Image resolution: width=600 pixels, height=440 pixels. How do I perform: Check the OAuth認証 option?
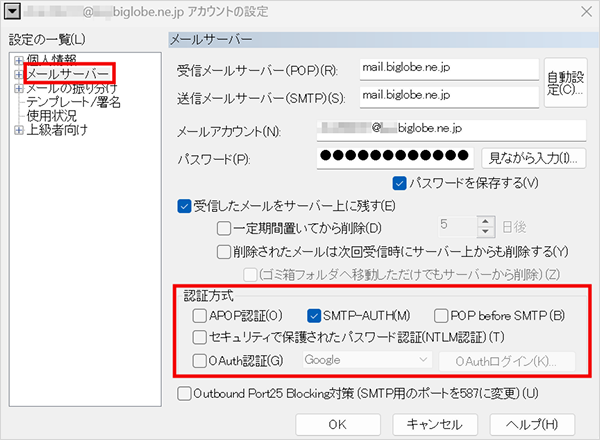pyautogui.click(x=199, y=361)
